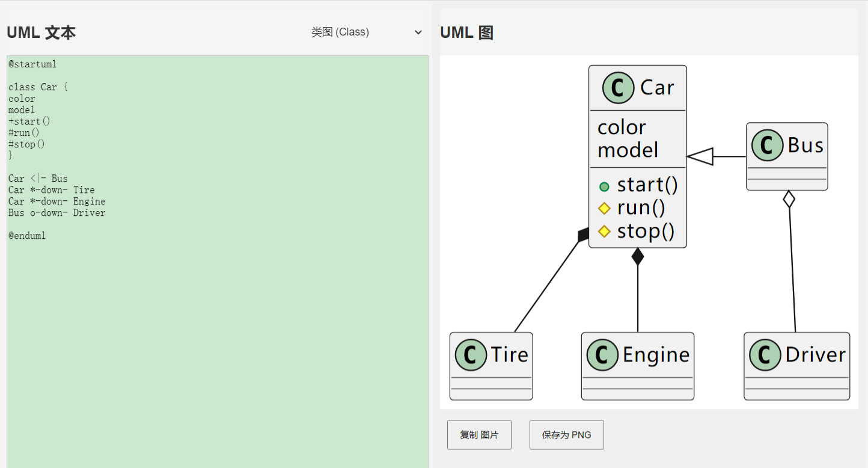The image size is (868, 468).
Task: Click the 'Car *-down- Engine' line
Action: click(57, 202)
